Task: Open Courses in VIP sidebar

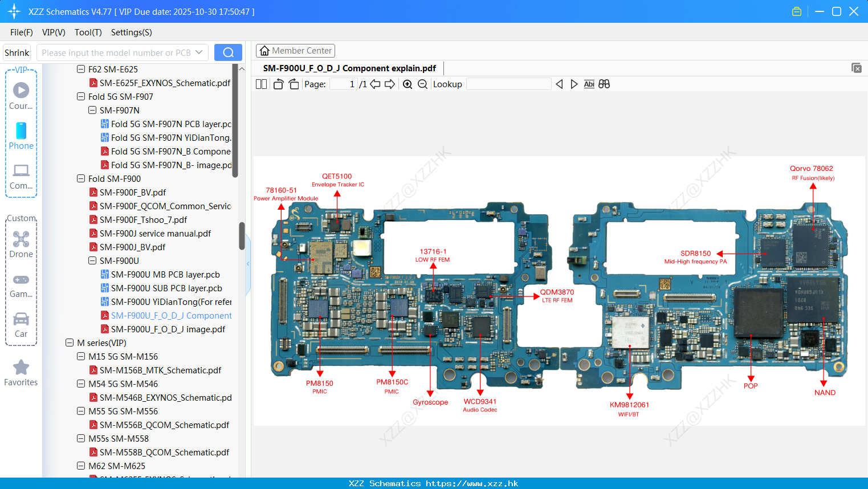Action: (x=21, y=96)
